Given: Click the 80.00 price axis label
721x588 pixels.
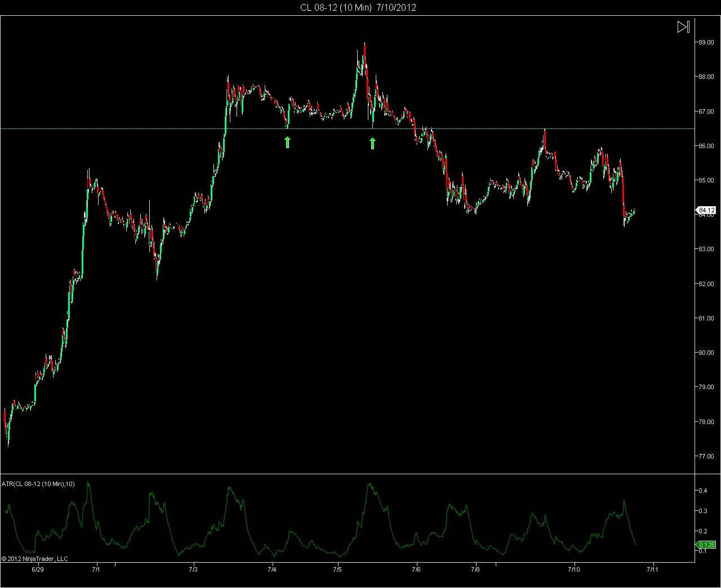Looking at the screenshot, I should (x=706, y=353).
